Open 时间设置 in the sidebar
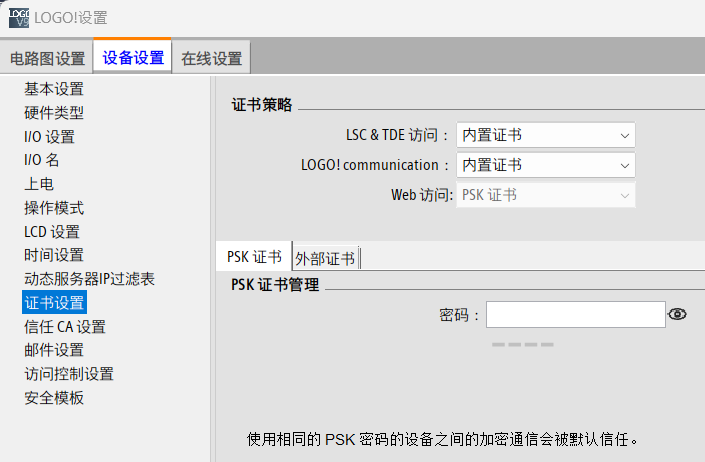This screenshot has height=462, width=705. pyautogui.click(x=54, y=255)
